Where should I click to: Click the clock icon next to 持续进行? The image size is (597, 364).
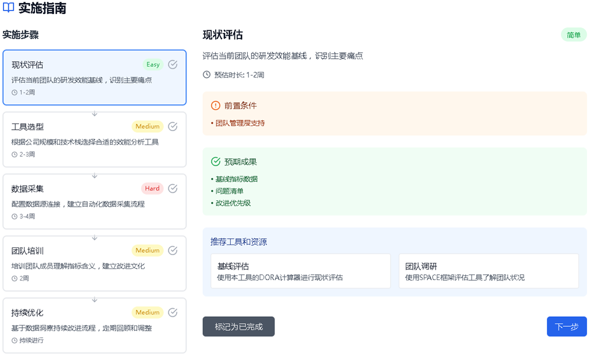pos(15,341)
